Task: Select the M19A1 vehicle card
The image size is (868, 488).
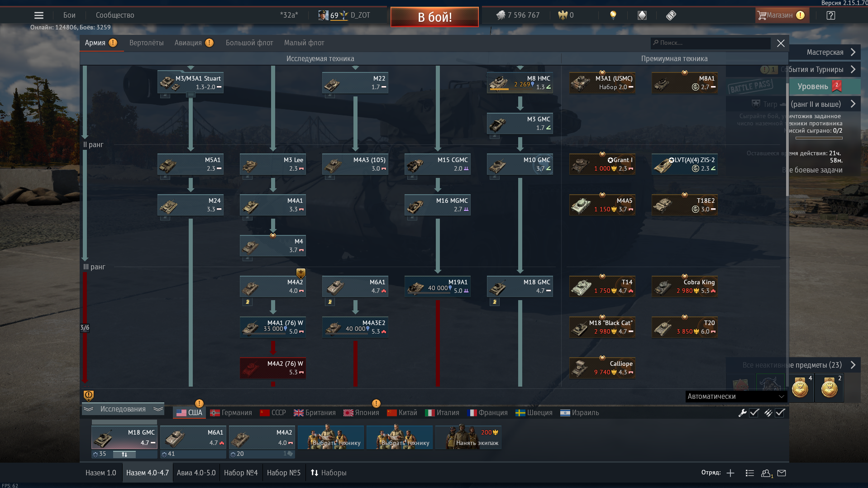Action: point(437,287)
